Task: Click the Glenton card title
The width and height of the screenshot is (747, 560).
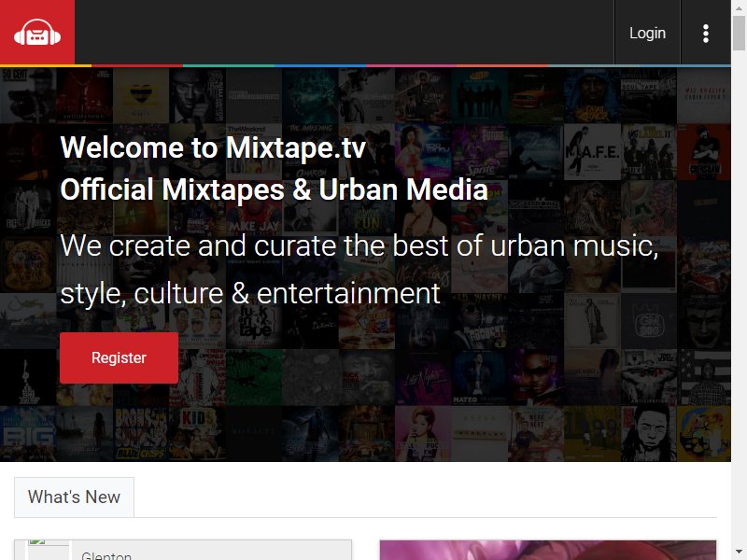Action: point(106,555)
